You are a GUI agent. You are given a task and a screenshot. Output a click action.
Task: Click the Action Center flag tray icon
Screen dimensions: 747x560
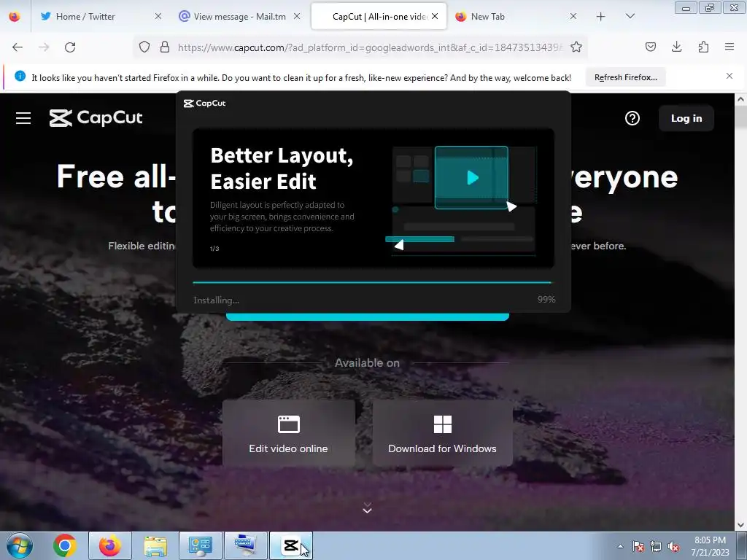tap(638, 546)
